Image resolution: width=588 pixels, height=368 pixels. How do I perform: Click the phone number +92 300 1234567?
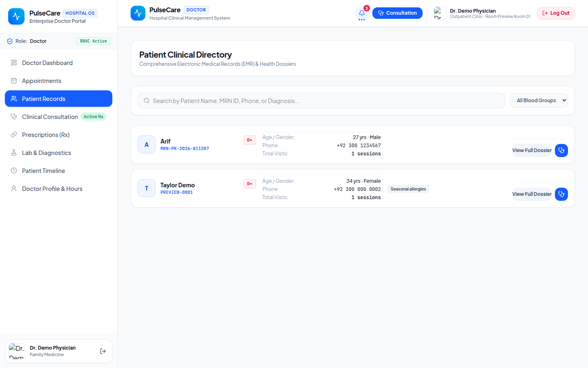359,146
